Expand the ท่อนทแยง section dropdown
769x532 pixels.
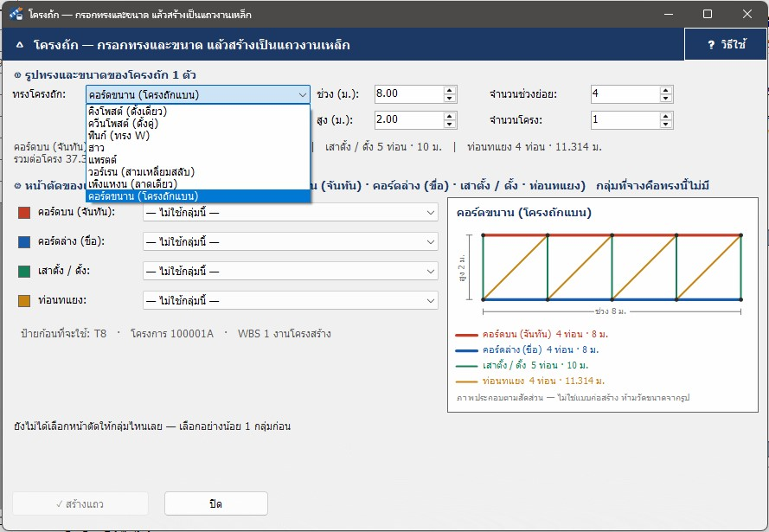(291, 300)
